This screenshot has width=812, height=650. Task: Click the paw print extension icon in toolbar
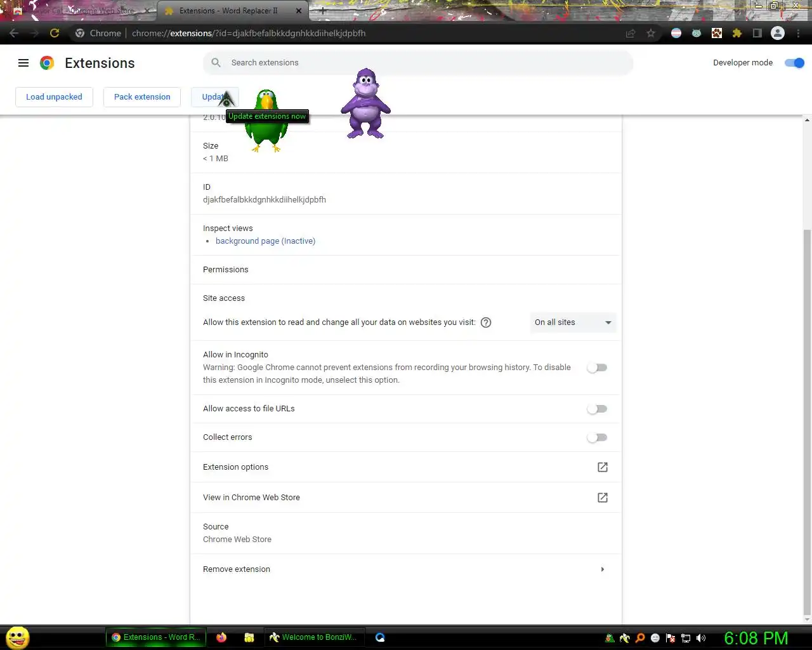tap(717, 33)
